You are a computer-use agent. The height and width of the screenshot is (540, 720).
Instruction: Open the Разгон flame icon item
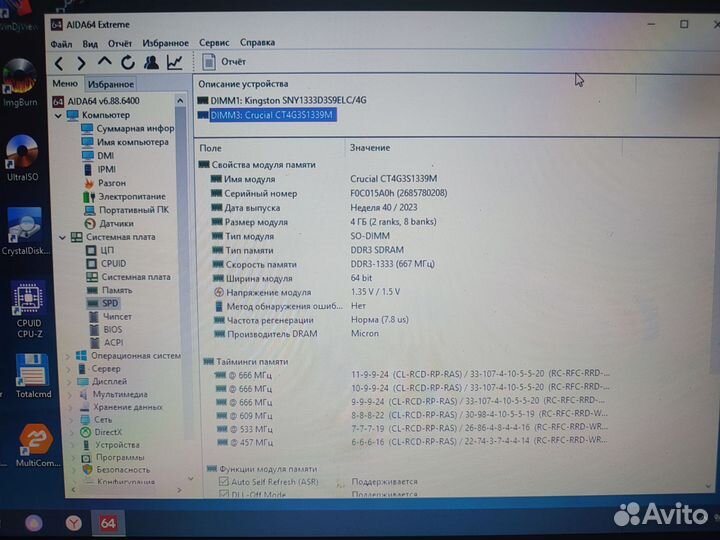(88, 183)
